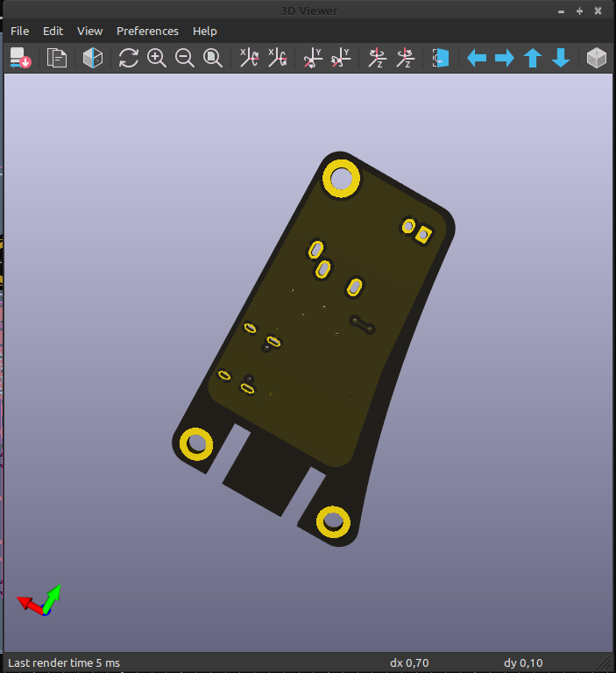Open the Preferences menu
The height and width of the screenshot is (673, 616).
(x=147, y=32)
